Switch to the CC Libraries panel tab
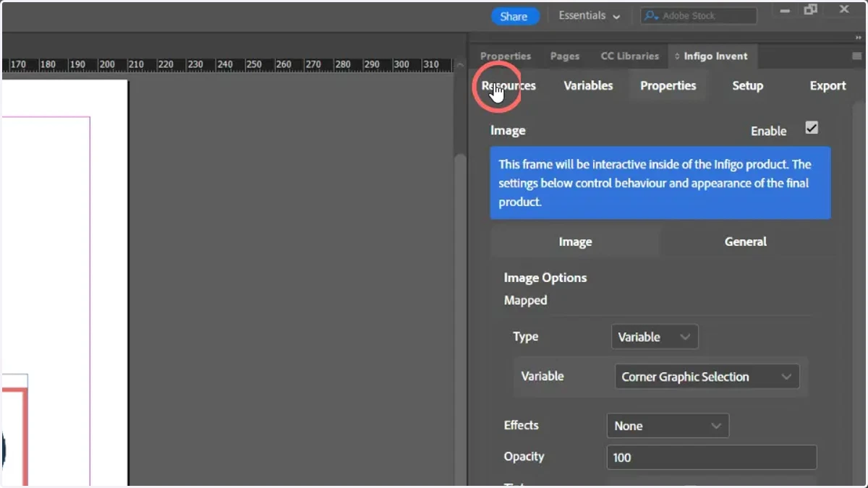868x488 pixels. [630, 56]
